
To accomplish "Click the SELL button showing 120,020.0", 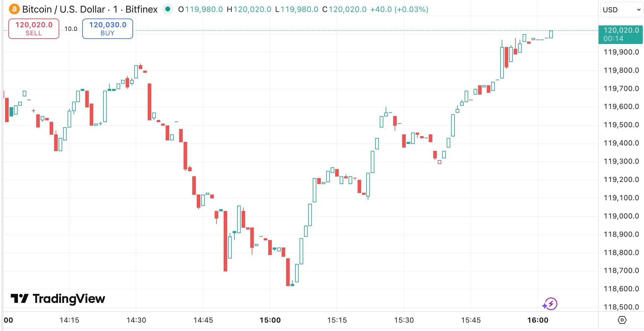I will [x=33, y=28].
